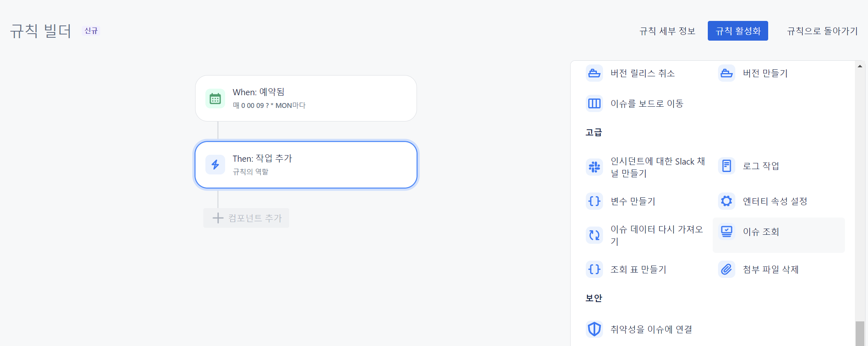Click the ship icon for 버전 릴리스 취소
The image size is (868, 346).
(x=594, y=73)
